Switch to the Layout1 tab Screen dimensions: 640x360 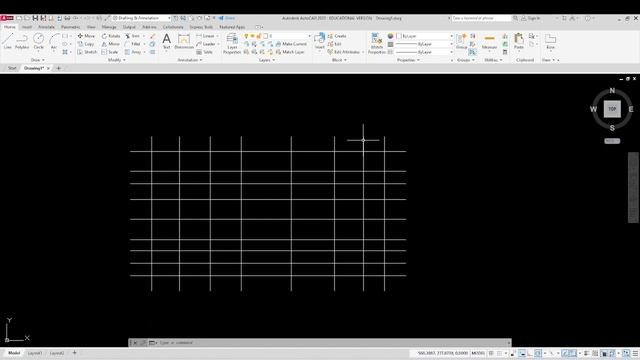[x=35, y=353]
